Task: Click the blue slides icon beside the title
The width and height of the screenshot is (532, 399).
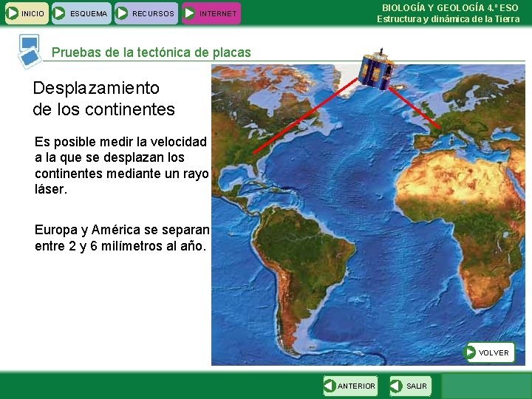Action: pyautogui.click(x=30, y=52)
